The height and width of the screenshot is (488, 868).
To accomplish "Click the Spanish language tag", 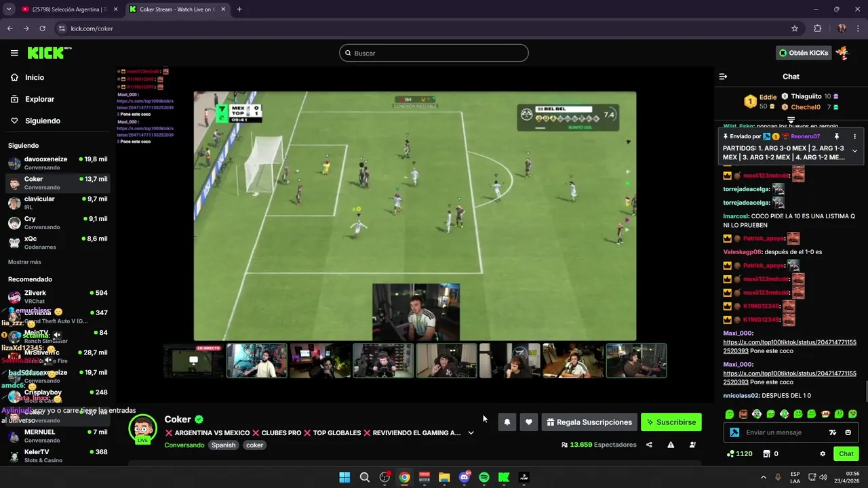I will tap(223, 445).
